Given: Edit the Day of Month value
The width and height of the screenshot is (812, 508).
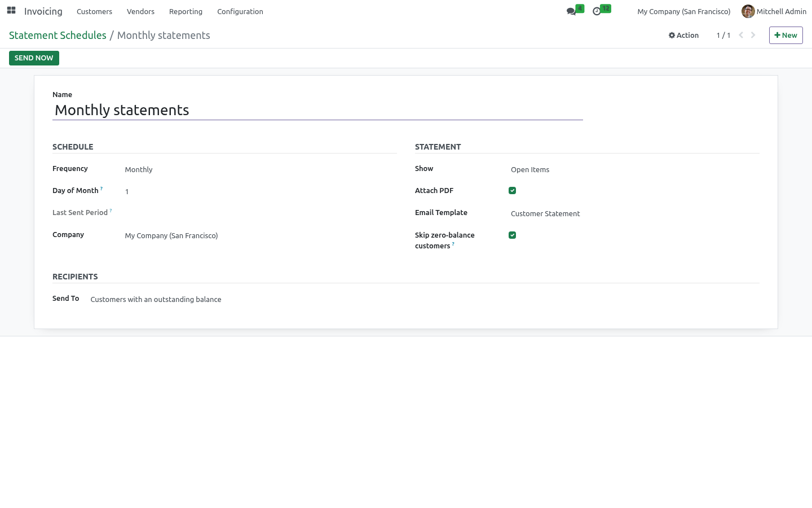Looking at the screenshot, I should pyautogui.click(x=261, y=191).
